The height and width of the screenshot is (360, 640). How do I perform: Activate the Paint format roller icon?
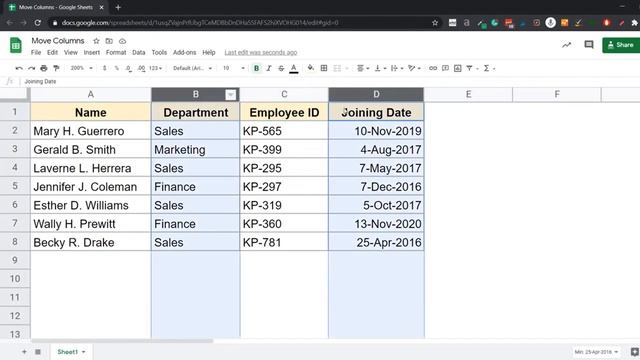click(56, 68)
